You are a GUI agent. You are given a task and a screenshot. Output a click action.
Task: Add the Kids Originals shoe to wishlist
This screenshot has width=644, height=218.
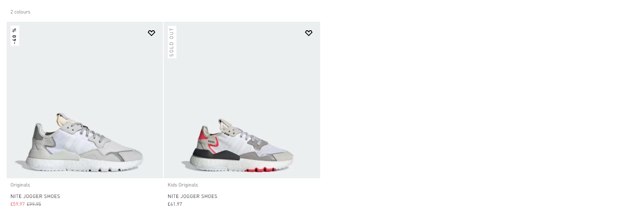point(309,33)
